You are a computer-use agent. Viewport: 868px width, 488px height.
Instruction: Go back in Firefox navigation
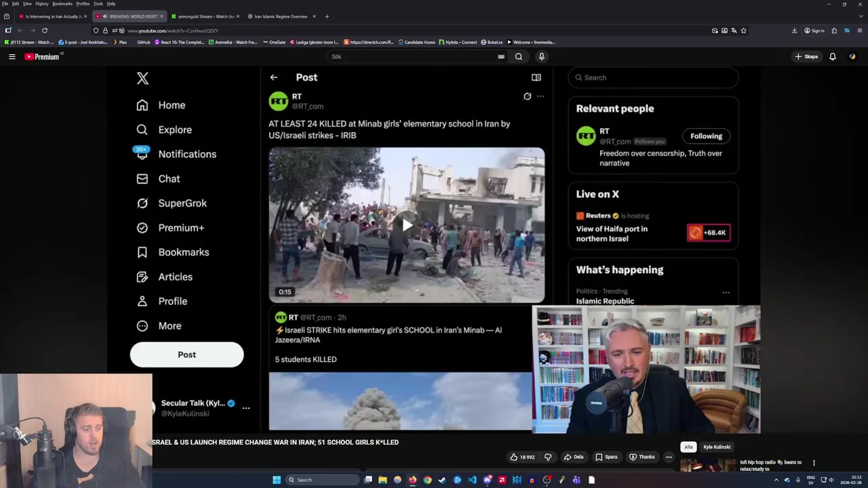click(x=20, y=30)
